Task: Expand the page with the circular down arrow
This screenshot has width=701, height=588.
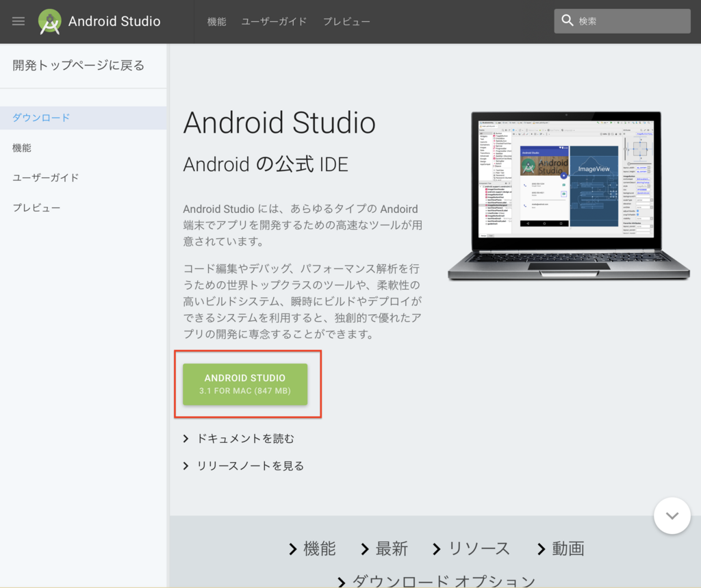Action: click(x=672, y=515)
